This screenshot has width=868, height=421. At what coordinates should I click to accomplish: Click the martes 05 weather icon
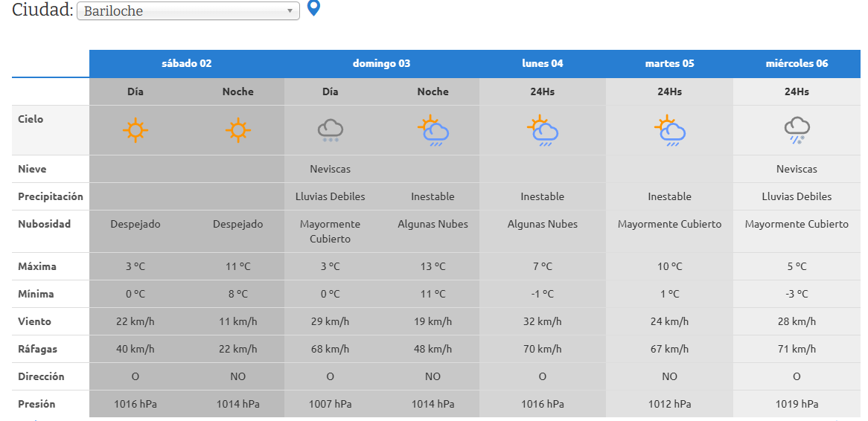(669, 130)
